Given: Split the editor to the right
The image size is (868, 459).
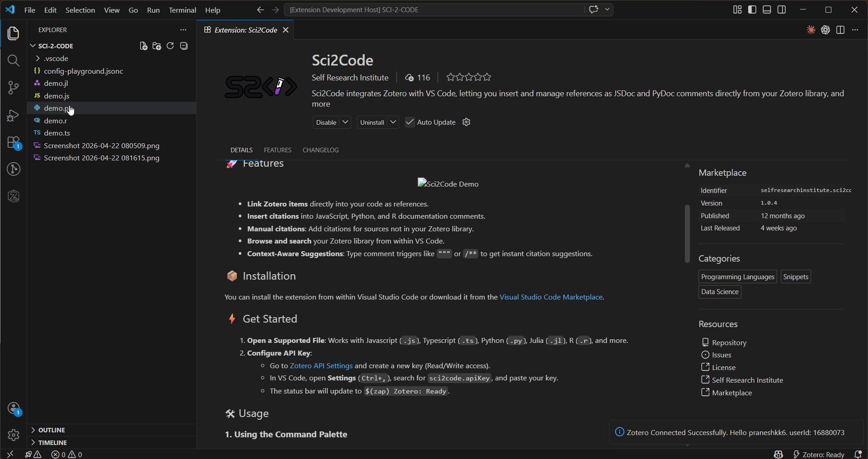Looking at the screenshot, I should 840,30.
